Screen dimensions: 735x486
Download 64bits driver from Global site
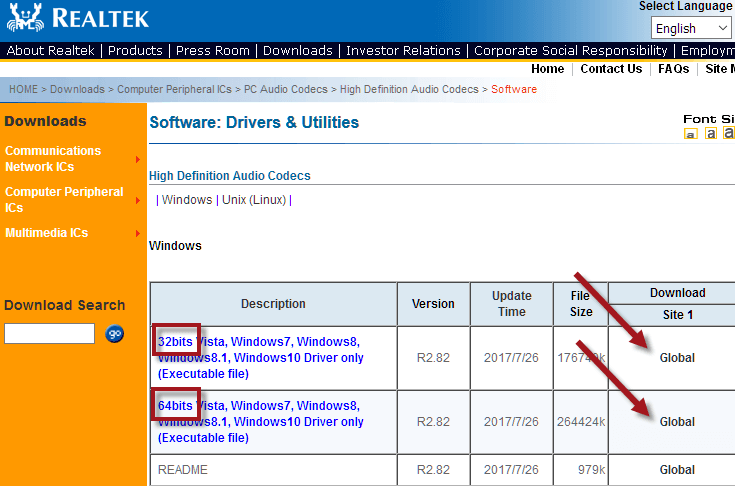(x=677, y=422)
